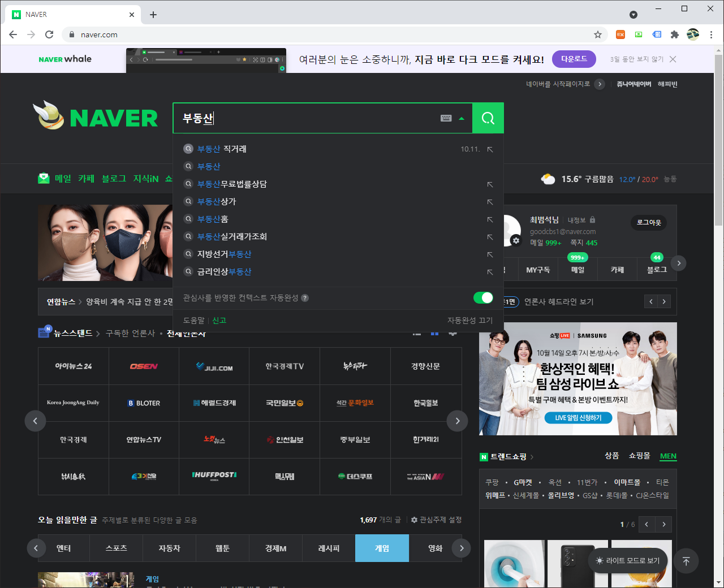Click the help question mark next to 컨텍스트 자동완성
Screen dimensions: 724x588
coord(305,298)
